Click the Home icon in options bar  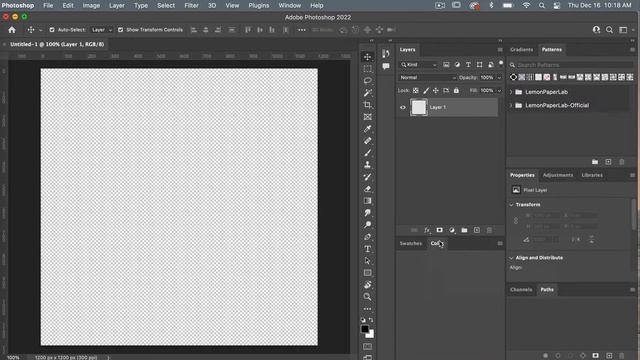point(12,30)
